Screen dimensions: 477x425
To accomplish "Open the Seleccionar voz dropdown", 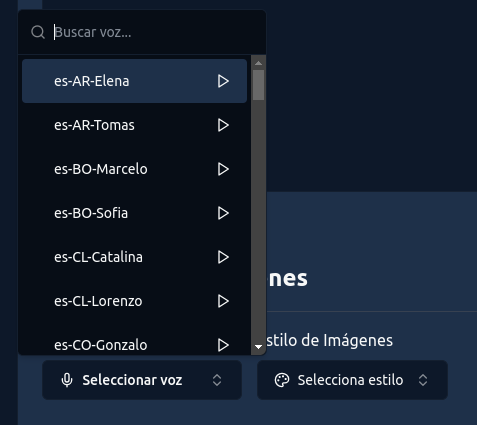I will (142, 380).
